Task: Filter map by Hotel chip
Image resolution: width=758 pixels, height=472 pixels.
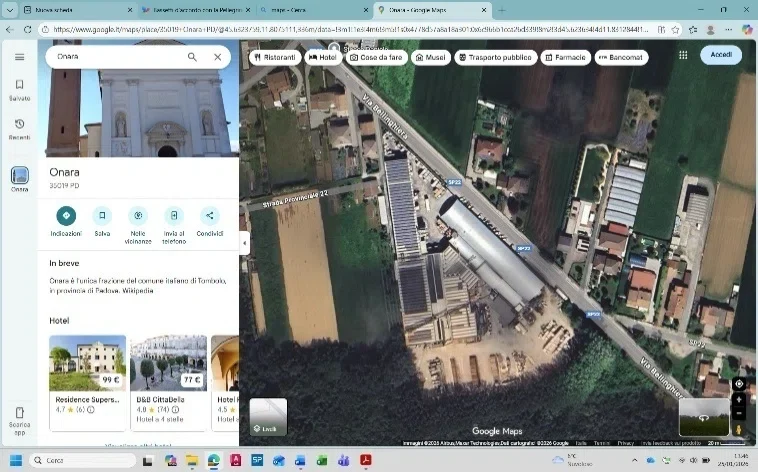Action: pos(323,58)
